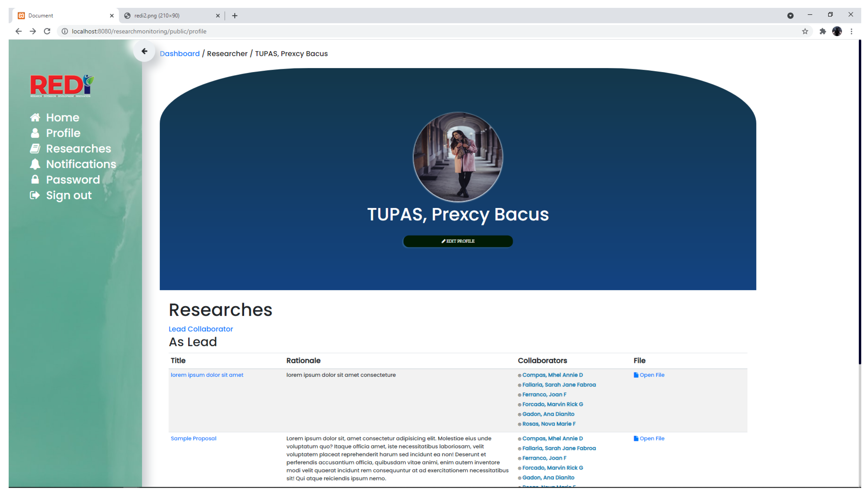This screenshot has height=495, width=868.
Task: Open Sample Proposal research title
Action: coord(193,438)
